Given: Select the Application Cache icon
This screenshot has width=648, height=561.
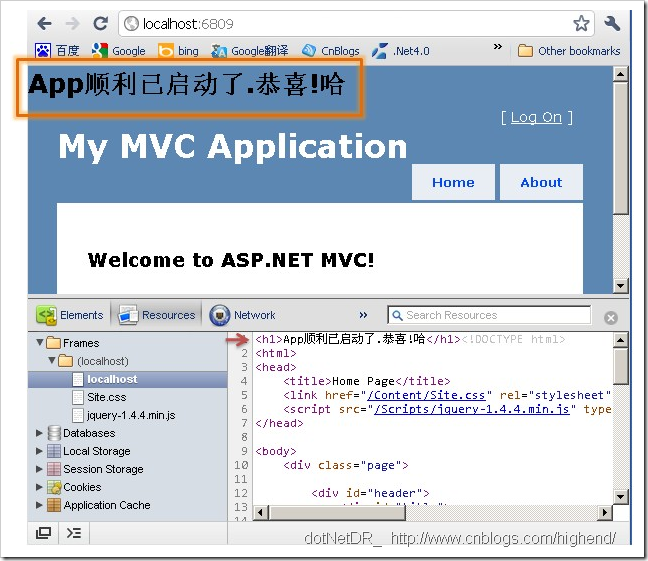Looking at the screenshot, I should 54,505.
